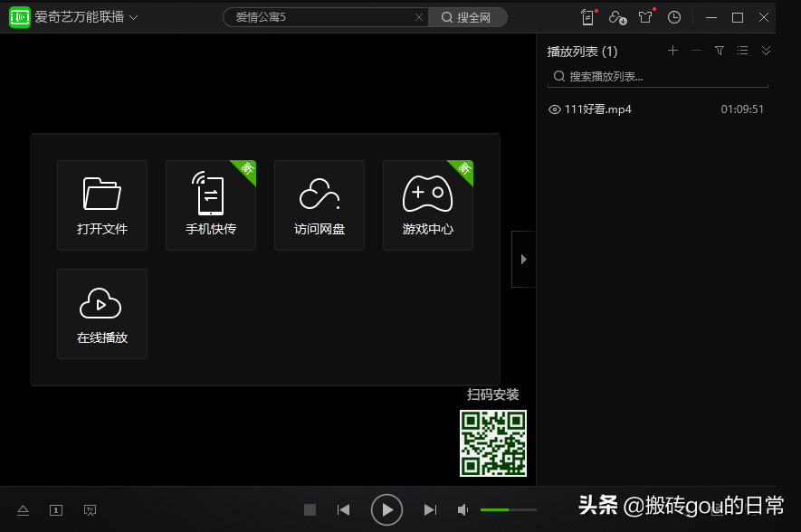Screen dimensions: 801x532
Task: Mute the volume speaker icon
Action: coord(462,509)
